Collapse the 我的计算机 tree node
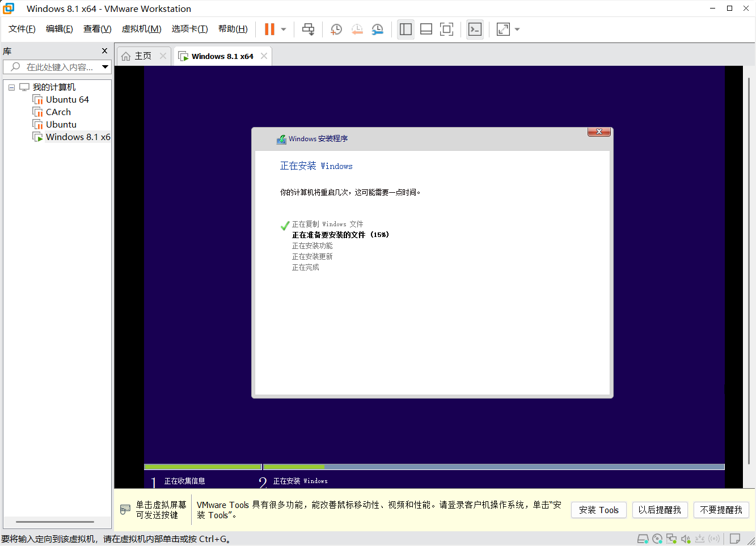This screenshot has width=756, height=546. 11,87
